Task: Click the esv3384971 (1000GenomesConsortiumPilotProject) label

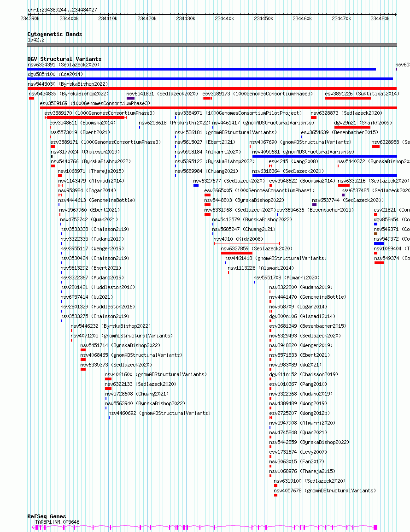Action: 239,113
